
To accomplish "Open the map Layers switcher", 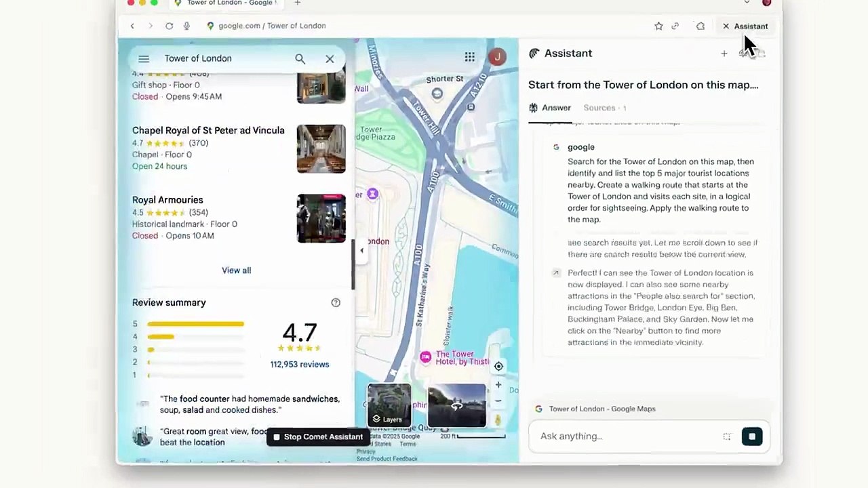I will click(389, 406).
